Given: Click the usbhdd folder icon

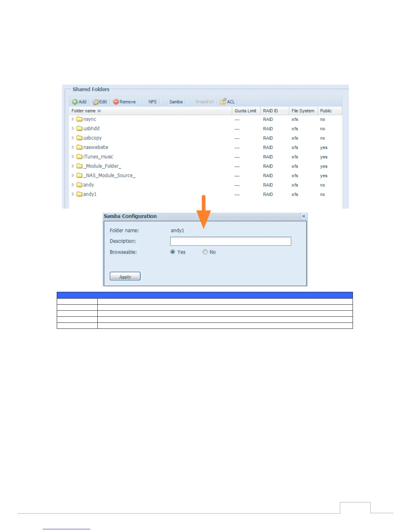Looking at the screenshot, I should click(79, 129).
